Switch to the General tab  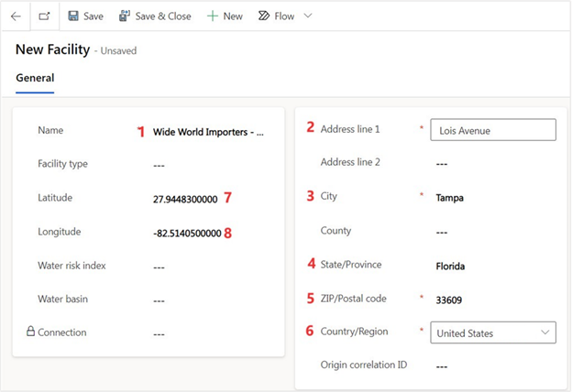click(35, 78)
